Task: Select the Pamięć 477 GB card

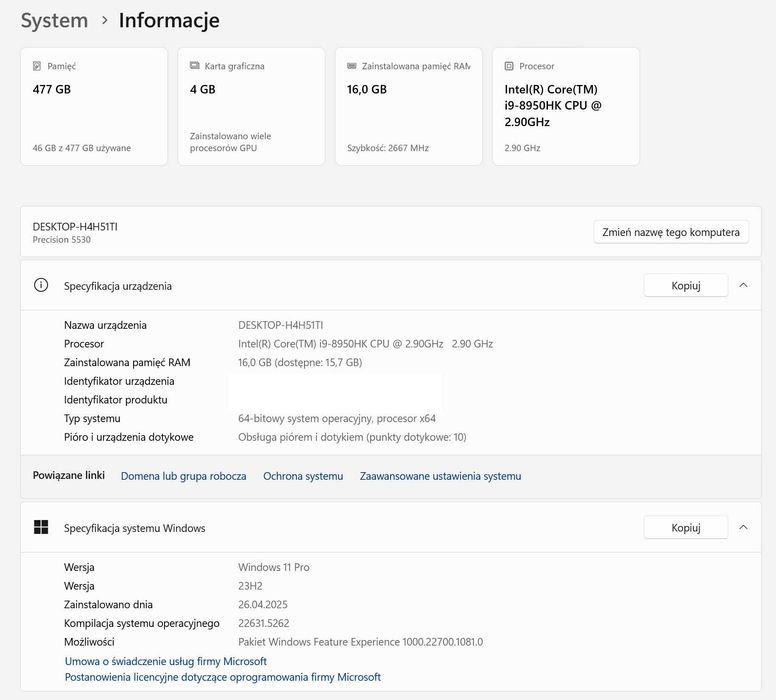Action: pyautogui.click(x=94, y=106)
